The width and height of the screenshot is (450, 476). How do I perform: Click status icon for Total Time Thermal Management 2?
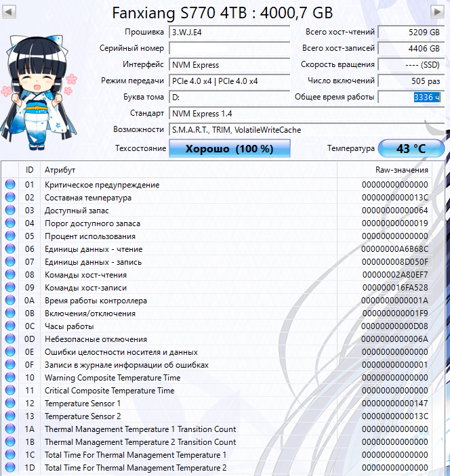tap(10, 467)
